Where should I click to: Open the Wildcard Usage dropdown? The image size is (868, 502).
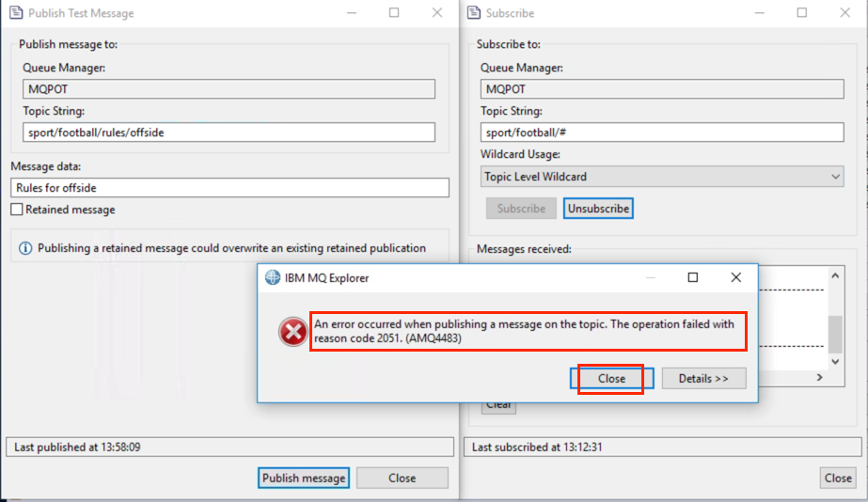662,177
